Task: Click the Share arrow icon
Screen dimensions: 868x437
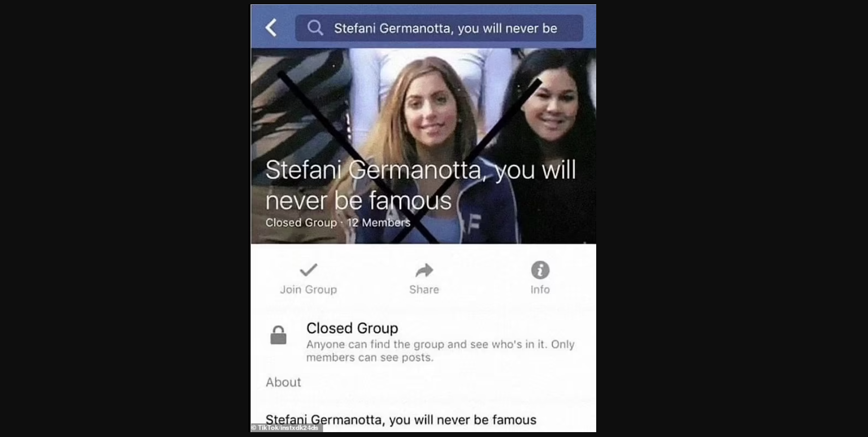Action: pyautogui.click(x=424, y=270)
